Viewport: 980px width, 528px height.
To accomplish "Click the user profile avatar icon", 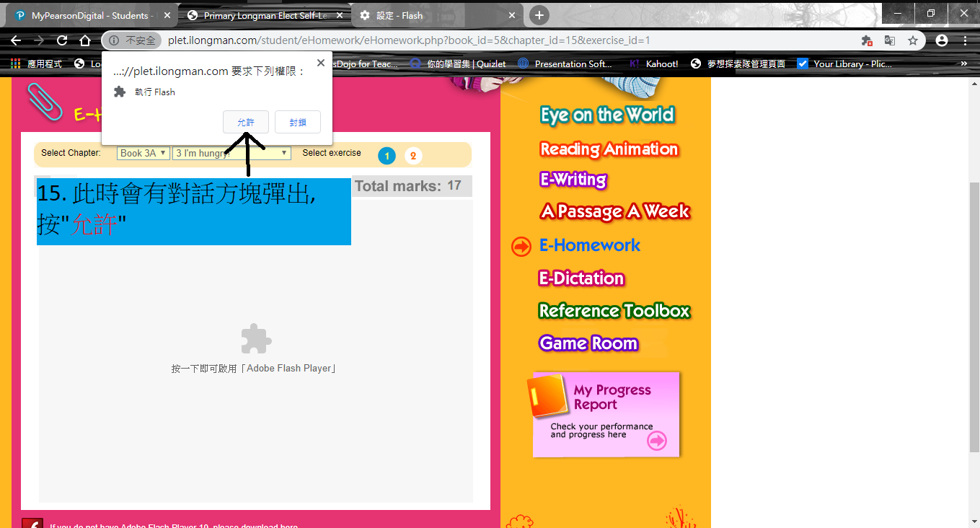I will (x=942, y=40).
